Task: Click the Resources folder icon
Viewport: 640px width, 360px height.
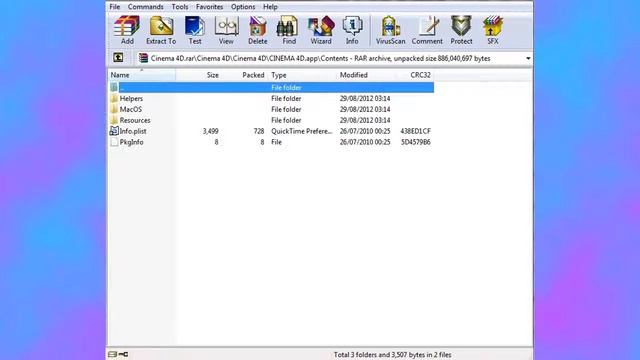Action: (x=114, y=120)
